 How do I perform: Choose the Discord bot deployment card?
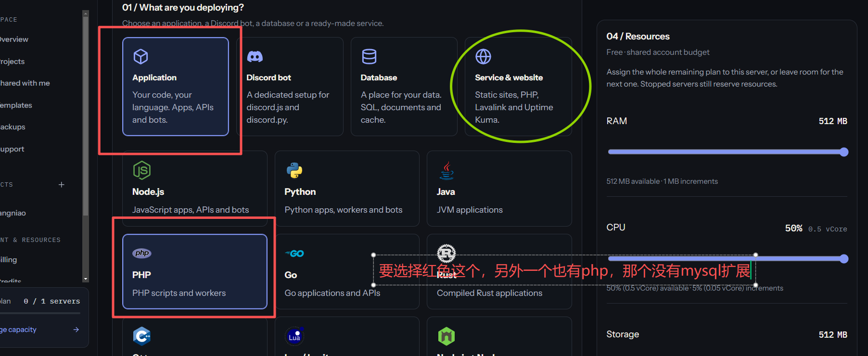point(290,87)
